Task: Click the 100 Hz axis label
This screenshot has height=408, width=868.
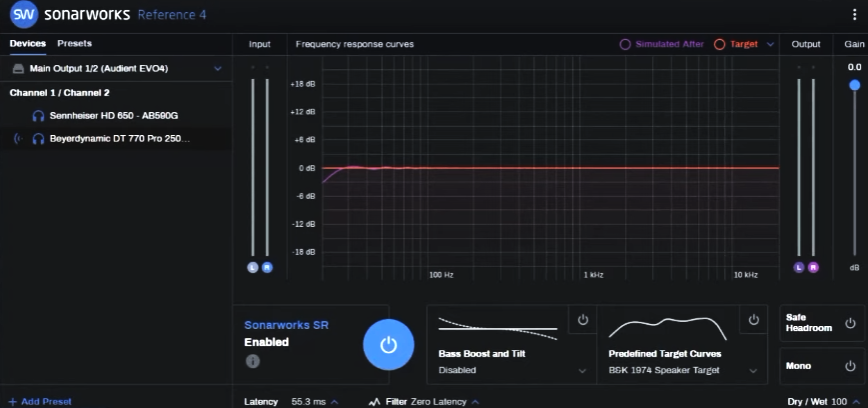Action: [441, 275]
